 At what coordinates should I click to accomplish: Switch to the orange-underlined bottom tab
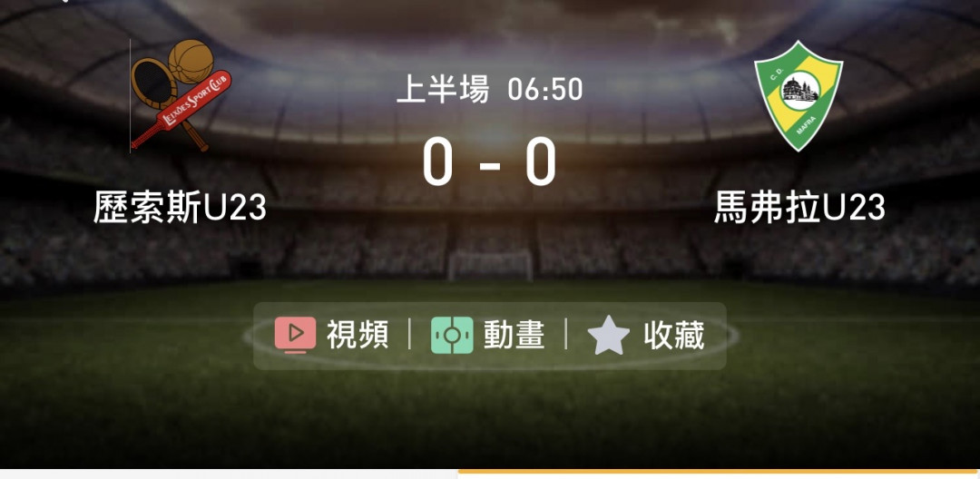(719, 474)
